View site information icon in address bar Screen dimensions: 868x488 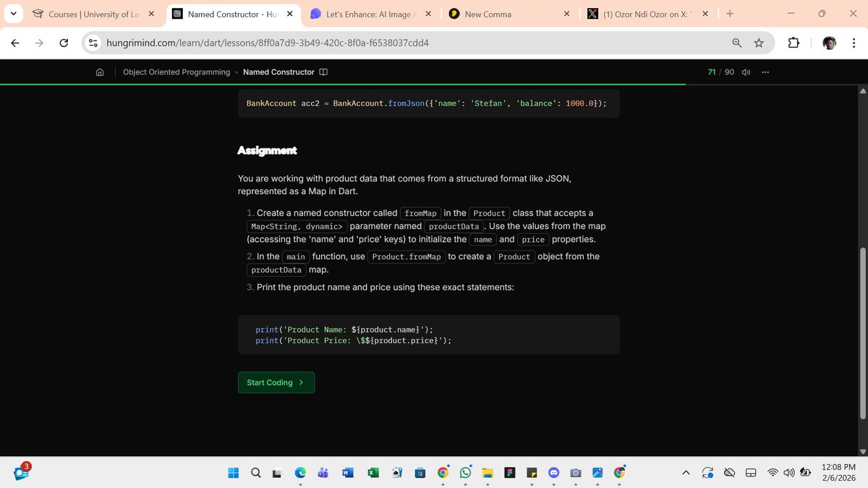(x=93, y=43)
